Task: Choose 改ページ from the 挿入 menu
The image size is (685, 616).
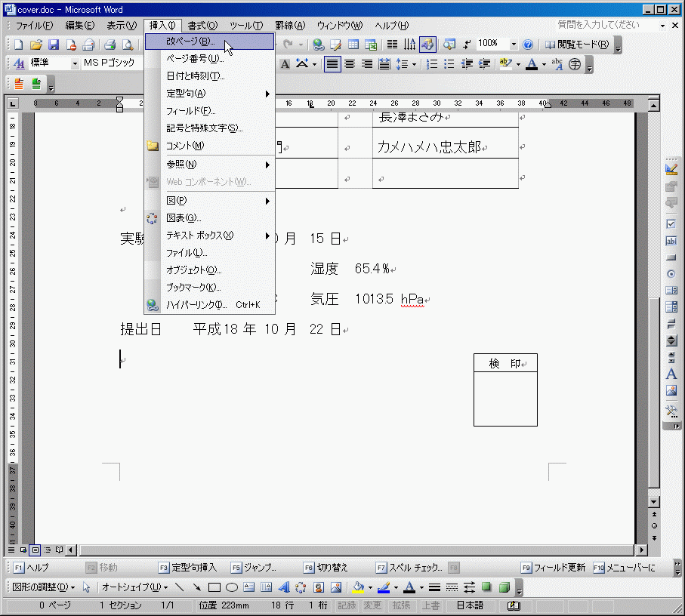Action: pyautogui.click(x=190, y=42)
